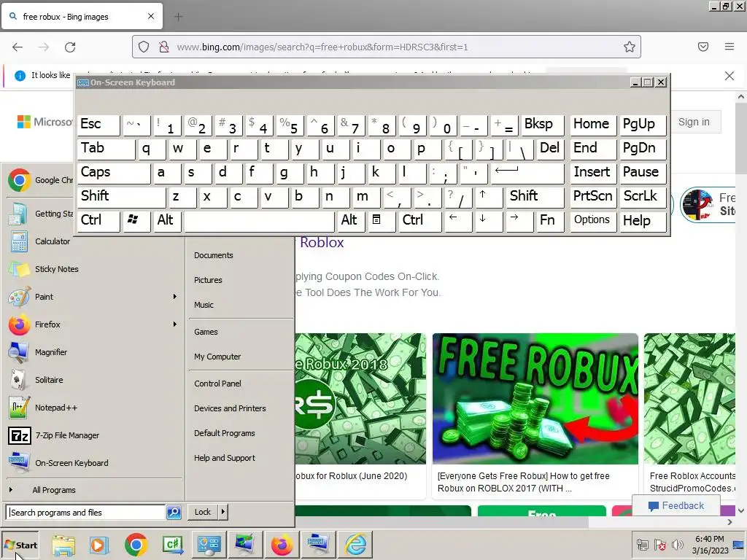Expand the Paint jump list arrow
This screenshot has width=747, height=560.
tap(175, 297)
